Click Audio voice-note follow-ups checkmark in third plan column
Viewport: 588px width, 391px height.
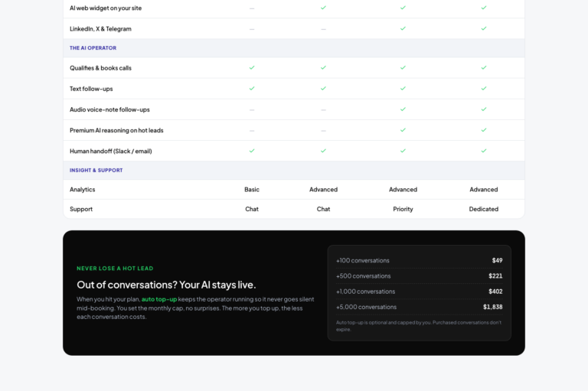click(x=403, y=109)
